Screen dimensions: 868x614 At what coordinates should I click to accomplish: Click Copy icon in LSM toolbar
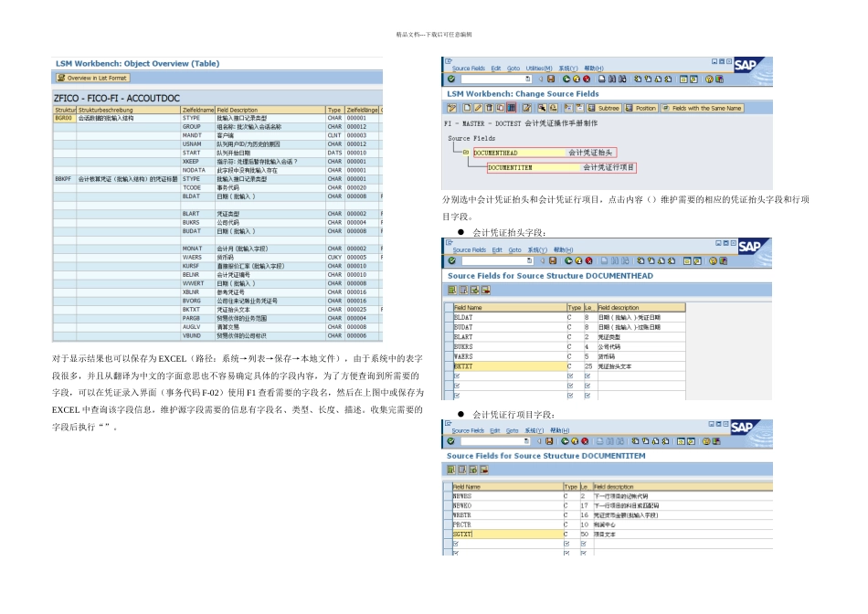click(501, 108)
